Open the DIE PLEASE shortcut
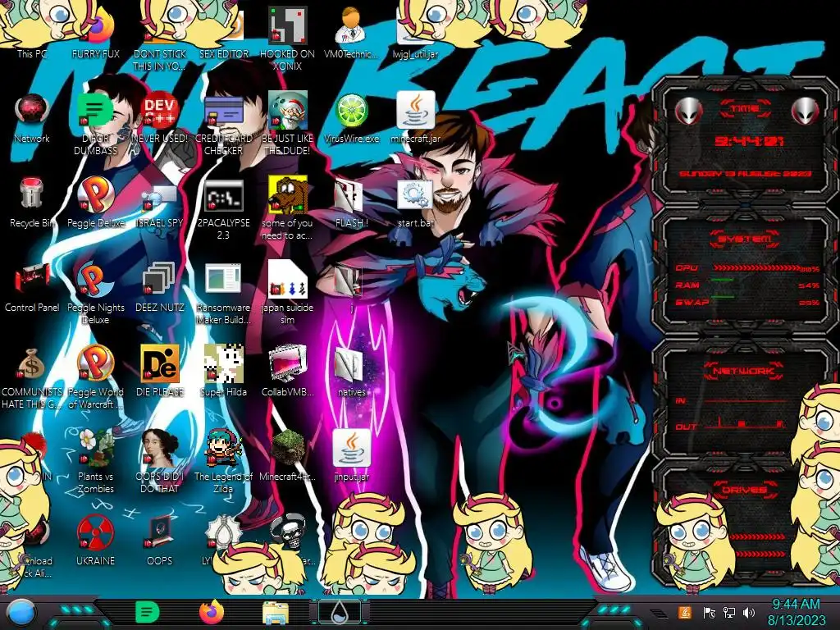 [160, 363]
